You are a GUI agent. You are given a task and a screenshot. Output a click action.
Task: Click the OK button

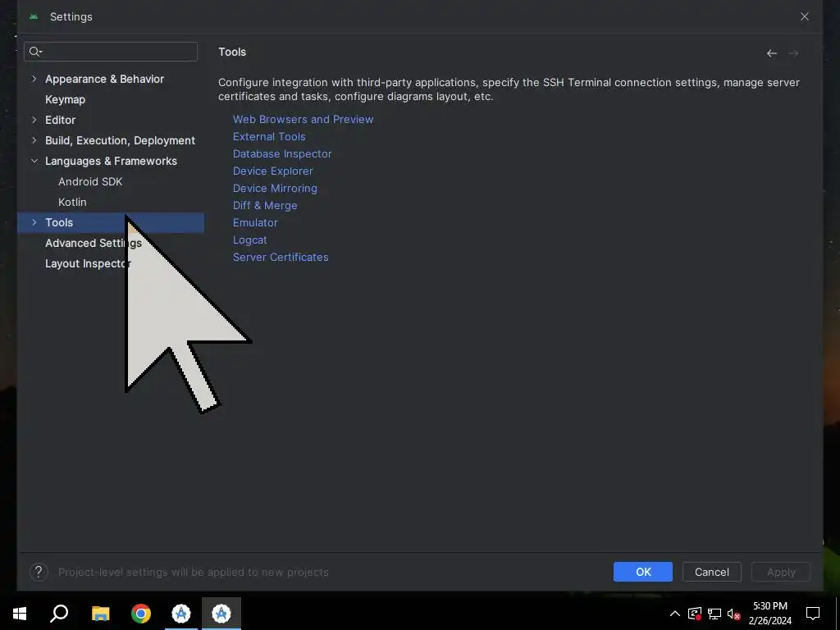tap(643, 572)
